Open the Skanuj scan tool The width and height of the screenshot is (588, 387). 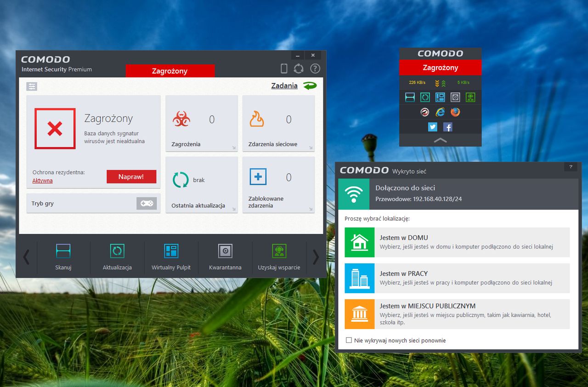[x=63, y=257]
